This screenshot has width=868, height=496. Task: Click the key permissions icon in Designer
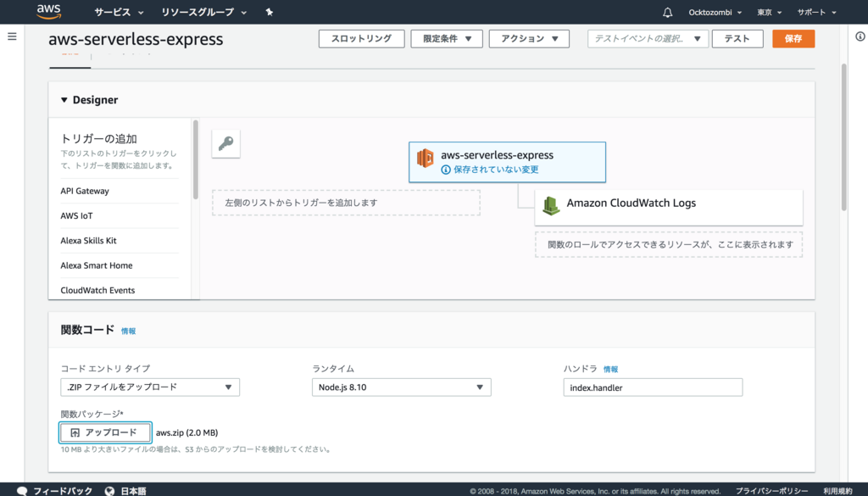(x=225, y=144)
